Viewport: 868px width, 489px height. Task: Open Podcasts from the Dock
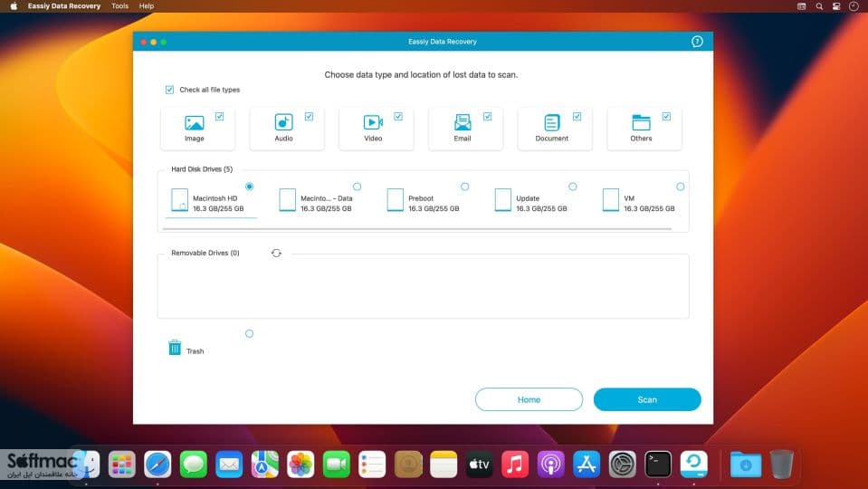point(551,464)
